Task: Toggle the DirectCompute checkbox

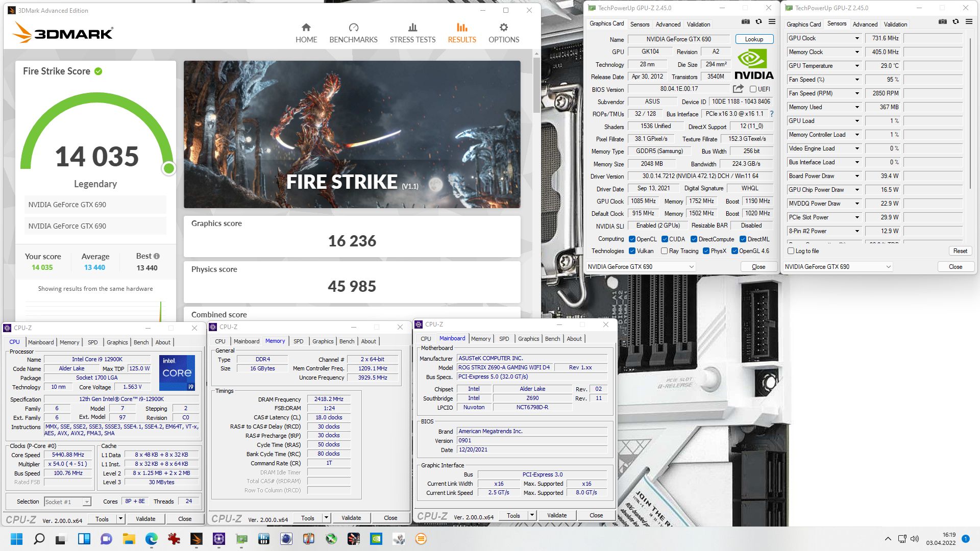Action: pos(694,239)
